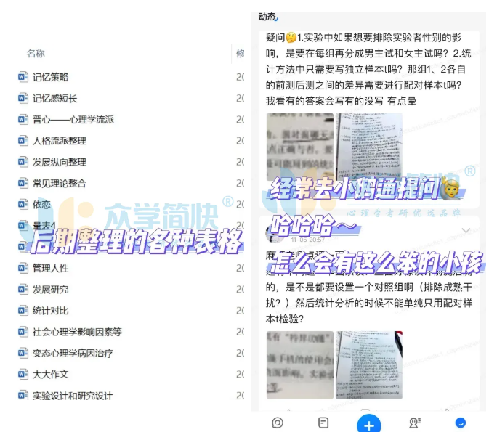View left photo in the 11-05 post
Viewport: 489px width, 448px height.
point(299,364)
